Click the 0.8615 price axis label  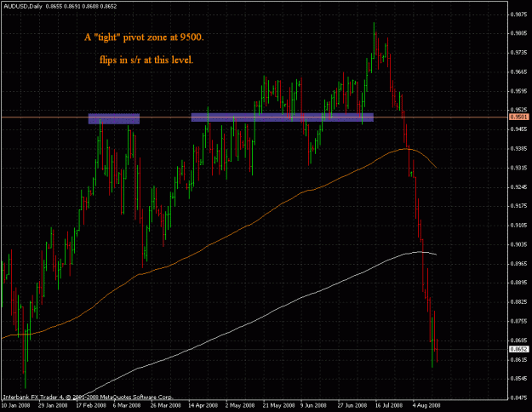tap(519, 360)
